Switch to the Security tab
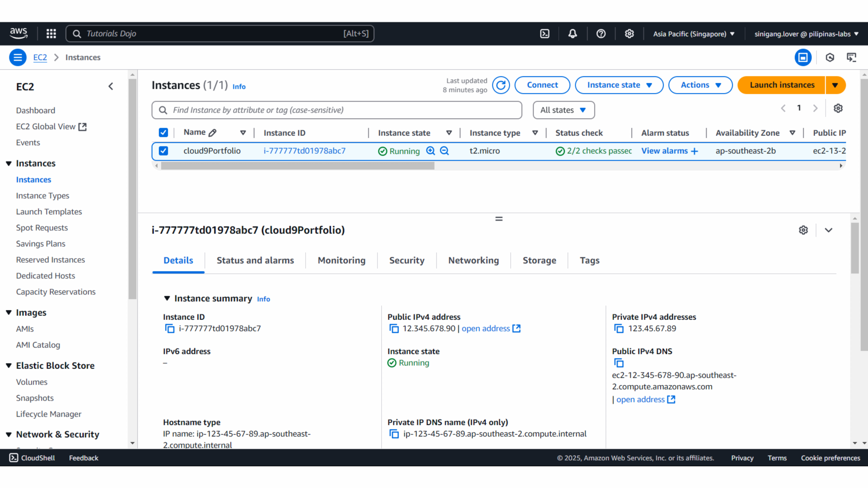This screenshot has height=488, width=868. click(x=407, y=260)
